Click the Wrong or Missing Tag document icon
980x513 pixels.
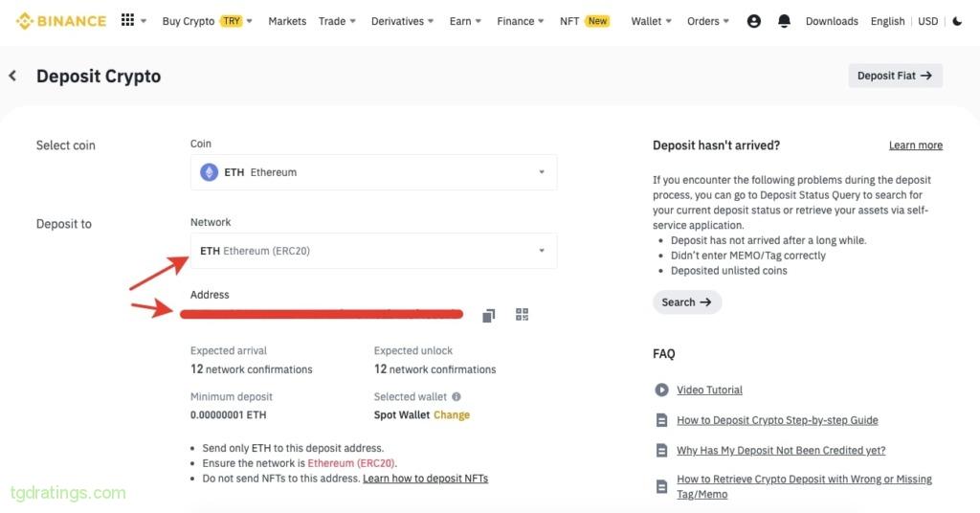pos(661,486)
